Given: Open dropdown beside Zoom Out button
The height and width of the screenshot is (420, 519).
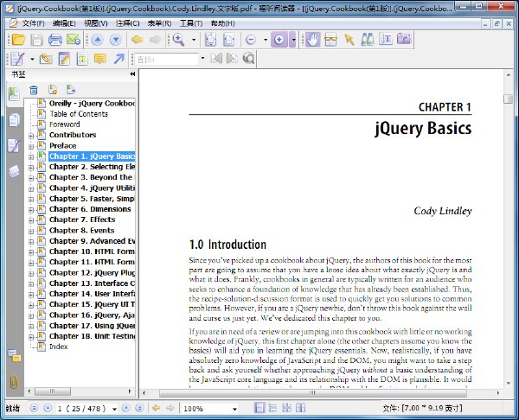Looking at the screenshot, I should [266, 40].
